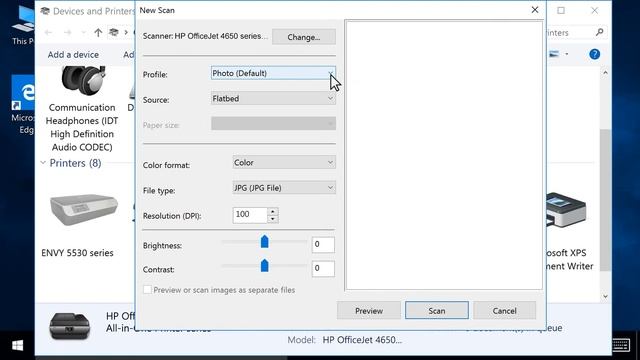640x360 pixels.
Task: Open the on-screen keyboard taskbar icon
Action: coord(620,345)
